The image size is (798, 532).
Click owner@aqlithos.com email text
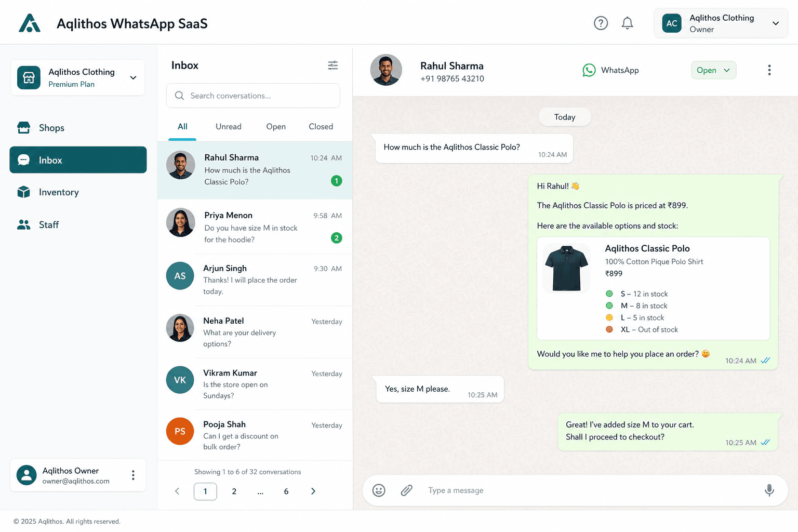[76, 481]
